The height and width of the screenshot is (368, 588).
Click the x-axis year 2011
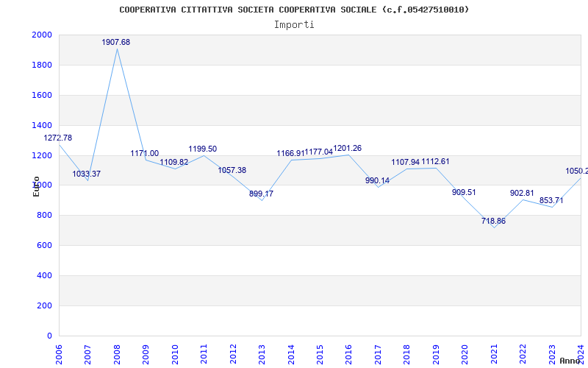(204, 354)
